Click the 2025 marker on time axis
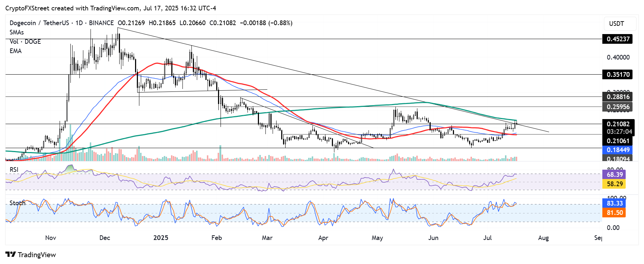Screen dimensions: 644x264 (x=161, y=238)
